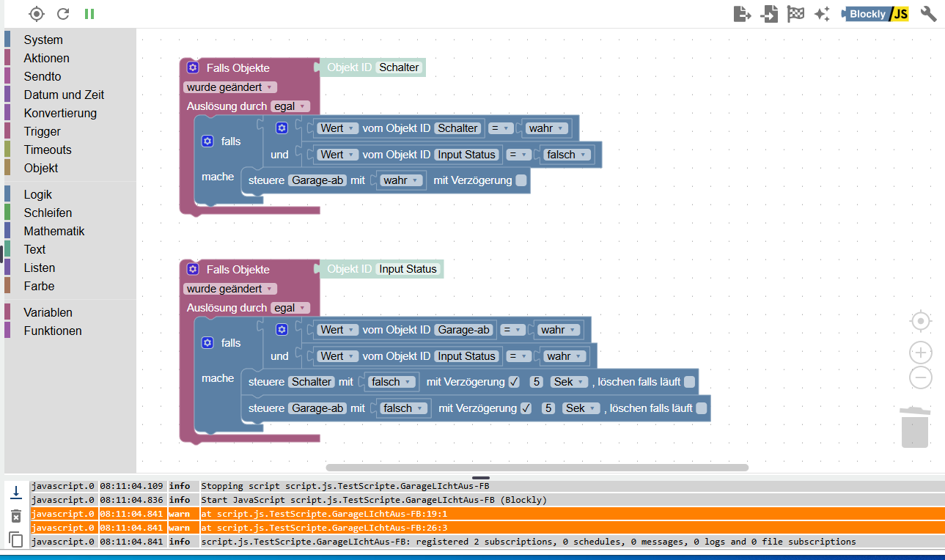Open Sek unit dropdown on steuere Schalter
Viewport: 945px width, 560px height.
(x=569, y=382)
